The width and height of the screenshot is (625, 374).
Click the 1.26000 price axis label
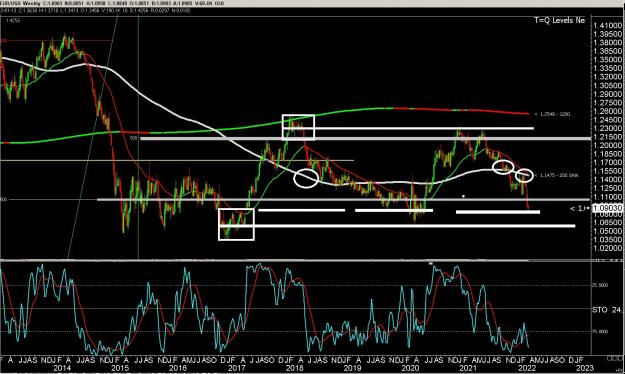[608, 112]
